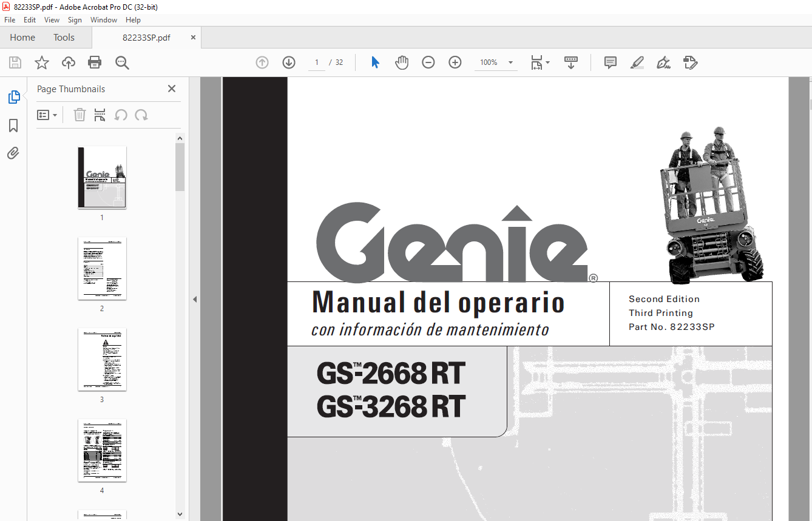Click the Save file icon
Image resolution: width=812 pixels, height=521 pixels.
click(15, 62)
